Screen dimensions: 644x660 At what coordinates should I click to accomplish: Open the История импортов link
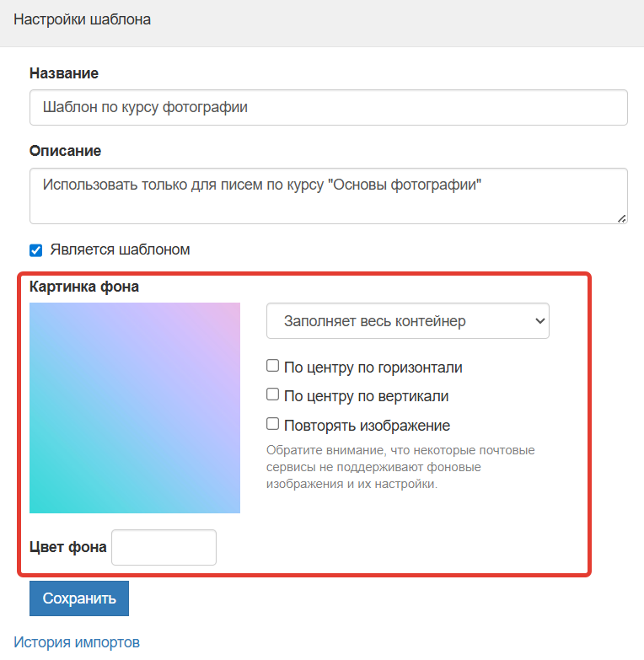pos(77,642)
